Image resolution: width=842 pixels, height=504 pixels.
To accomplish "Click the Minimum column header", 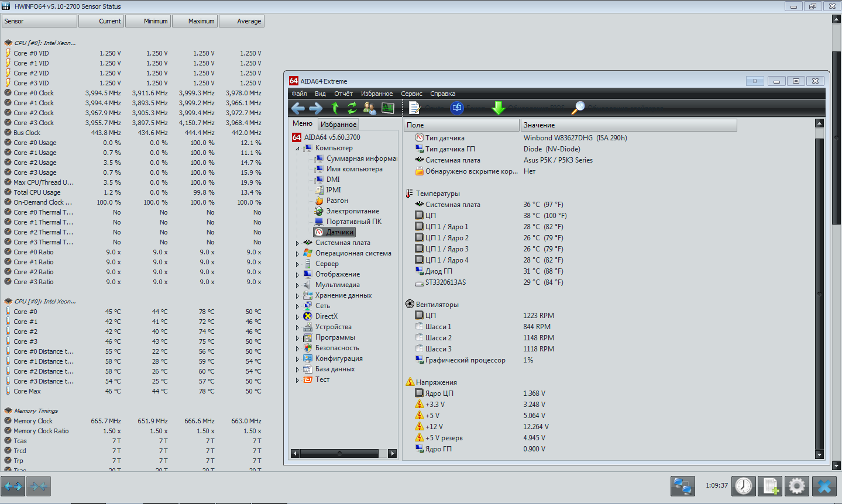I will (x=147, y=21).
